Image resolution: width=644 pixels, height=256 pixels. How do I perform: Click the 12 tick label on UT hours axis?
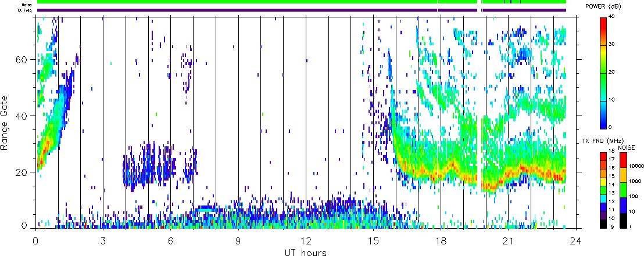(x=306, y=240)
